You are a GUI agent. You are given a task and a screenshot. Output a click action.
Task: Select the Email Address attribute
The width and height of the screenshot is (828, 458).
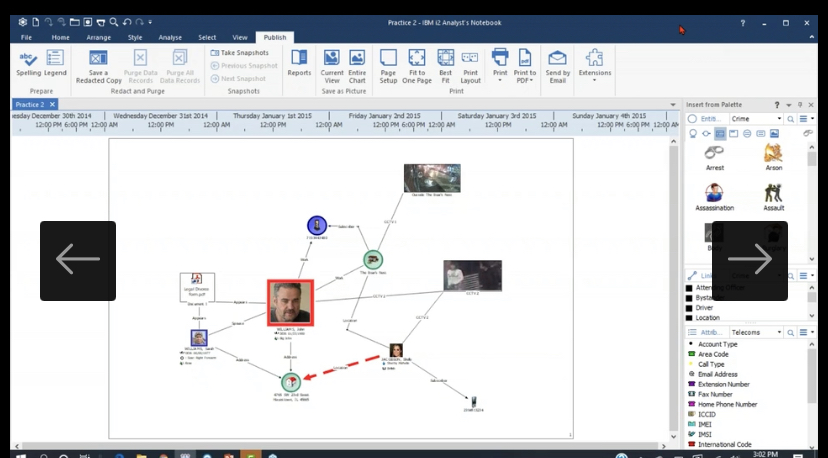(x=718, y=374)
